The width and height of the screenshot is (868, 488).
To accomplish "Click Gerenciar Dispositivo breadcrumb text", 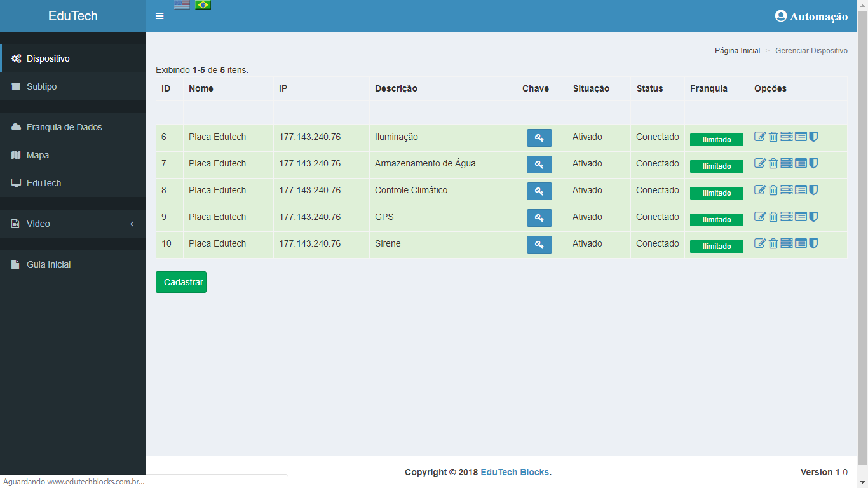I will (x=811, y=51).
